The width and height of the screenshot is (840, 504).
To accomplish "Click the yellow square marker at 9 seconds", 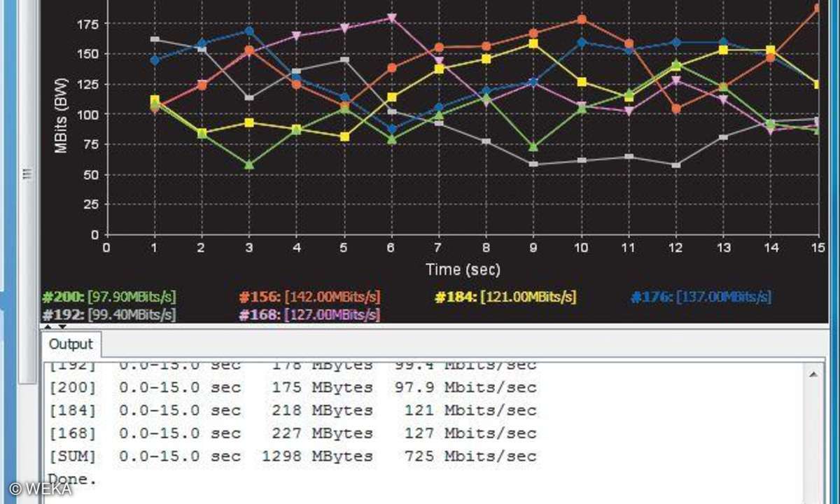I will point(533,43).
